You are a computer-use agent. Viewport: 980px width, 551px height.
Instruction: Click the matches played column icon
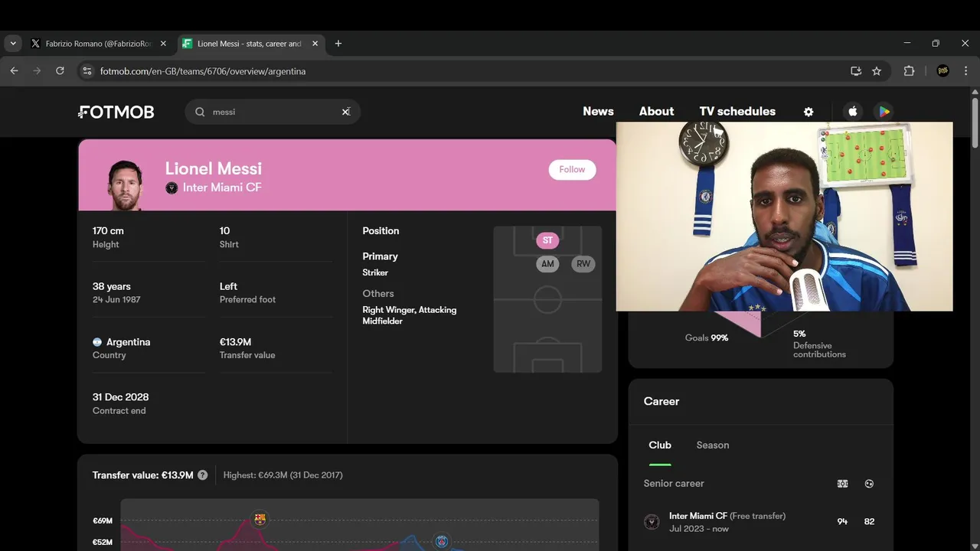842,484
